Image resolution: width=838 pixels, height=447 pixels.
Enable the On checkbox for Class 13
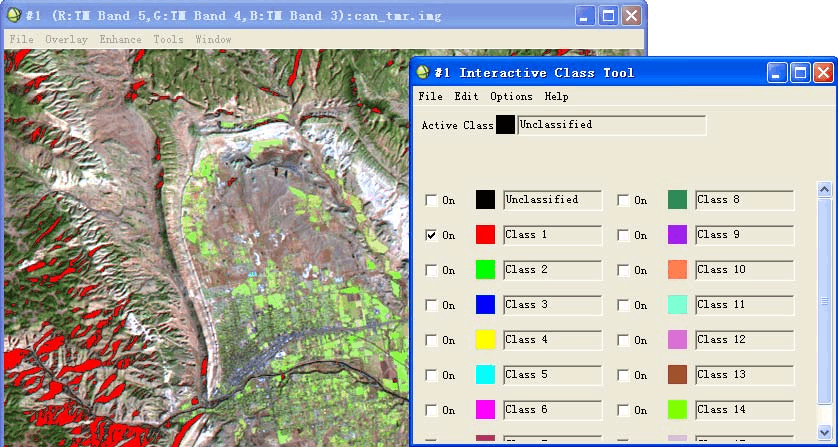623,375
